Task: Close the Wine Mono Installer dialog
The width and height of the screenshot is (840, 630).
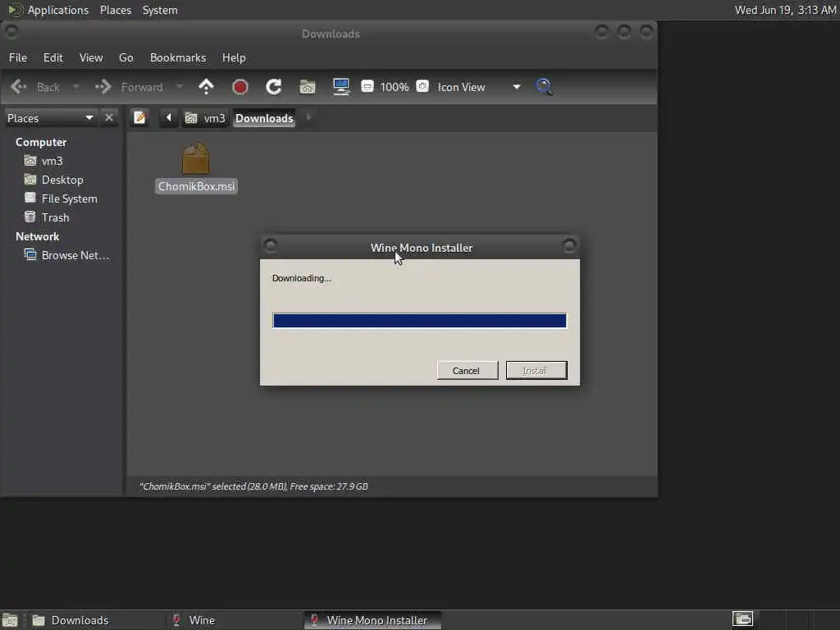Action: pos(569,246)
